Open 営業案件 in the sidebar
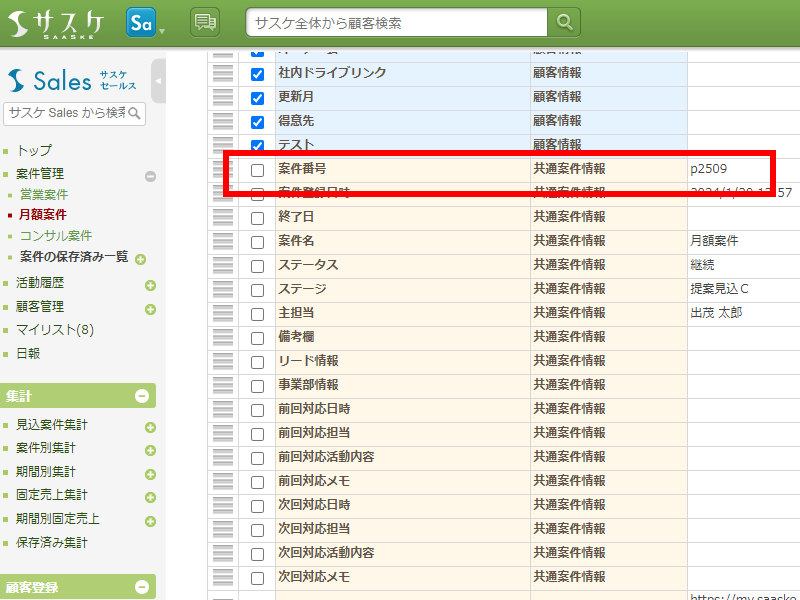 tap(44, 194)
